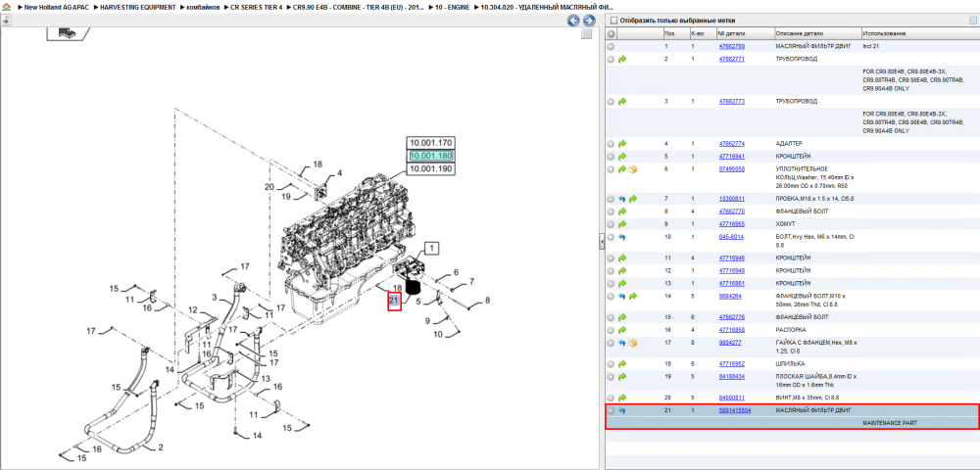980x470 pixels.
Task: Click package box icon for part 87495058
Action: (x=632, y=169)
